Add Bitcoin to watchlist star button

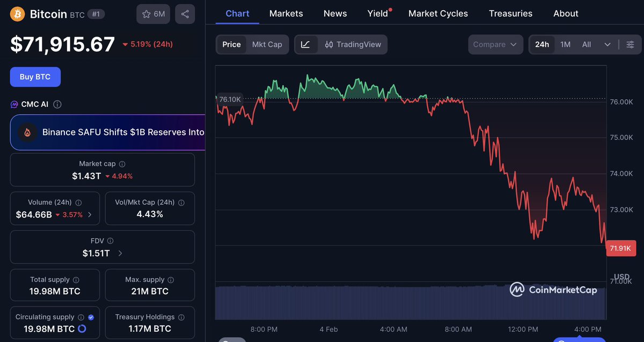pos(153,14)
